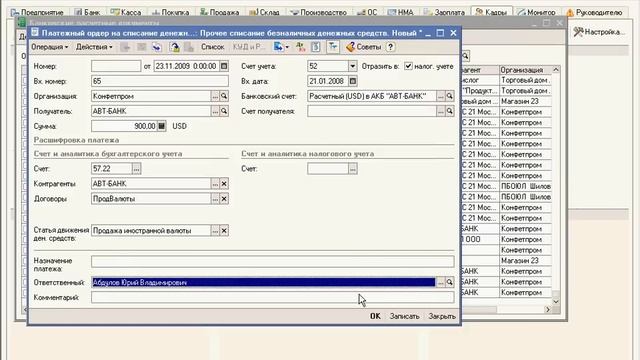640x360 pixels.
Task: Click the blue arrows refresh toolbar icon
Action: click(157, 47)
